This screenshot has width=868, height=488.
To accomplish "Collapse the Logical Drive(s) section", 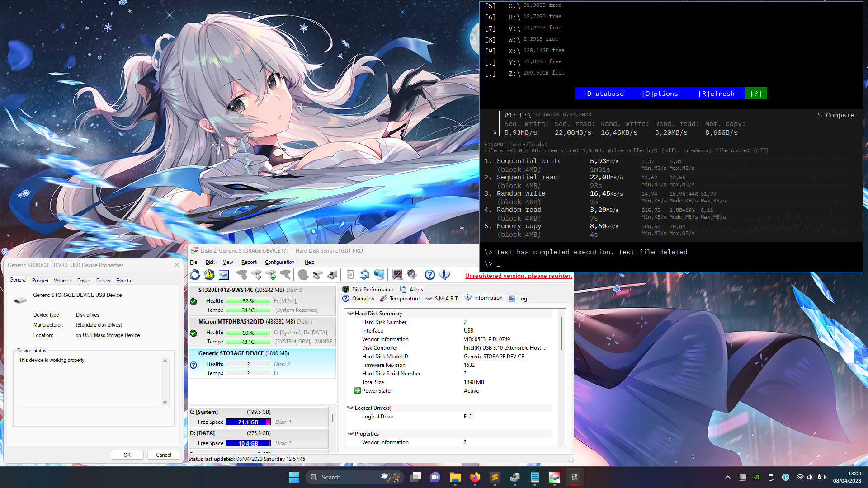I will (x=350, y=408).
